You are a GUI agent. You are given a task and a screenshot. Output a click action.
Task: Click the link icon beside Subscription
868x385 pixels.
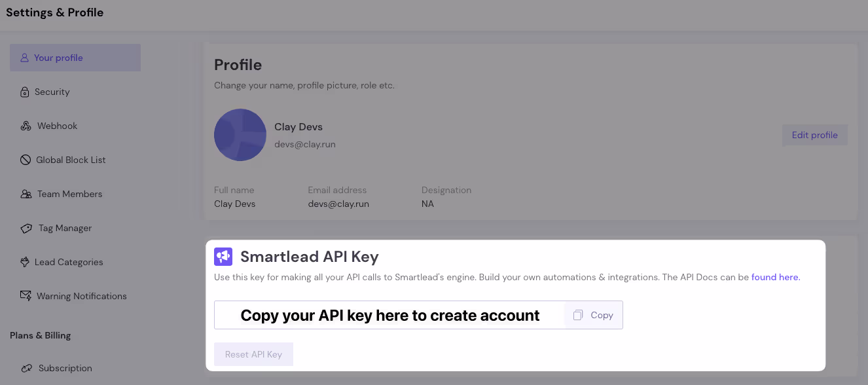pyautogui.click(x=27, y=368)
